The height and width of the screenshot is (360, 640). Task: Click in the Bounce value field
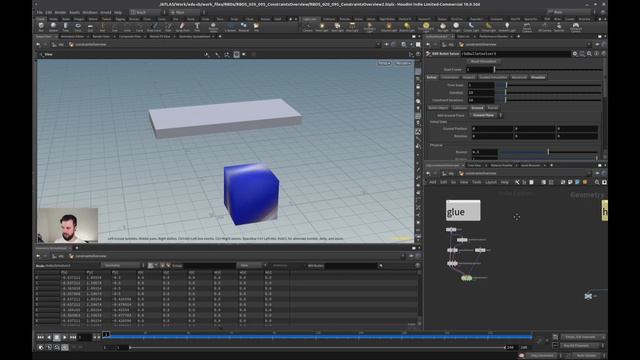(484, 152)
